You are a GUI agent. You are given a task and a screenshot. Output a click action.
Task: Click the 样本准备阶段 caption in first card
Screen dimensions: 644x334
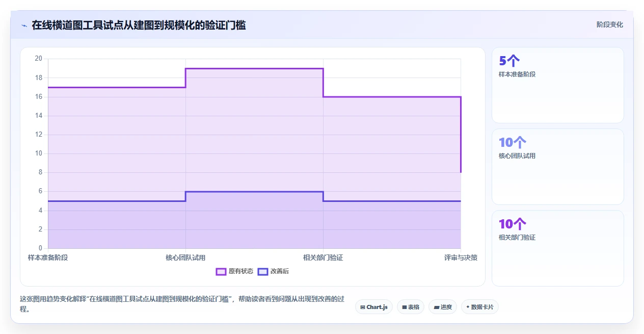click(x=517, y=74)
